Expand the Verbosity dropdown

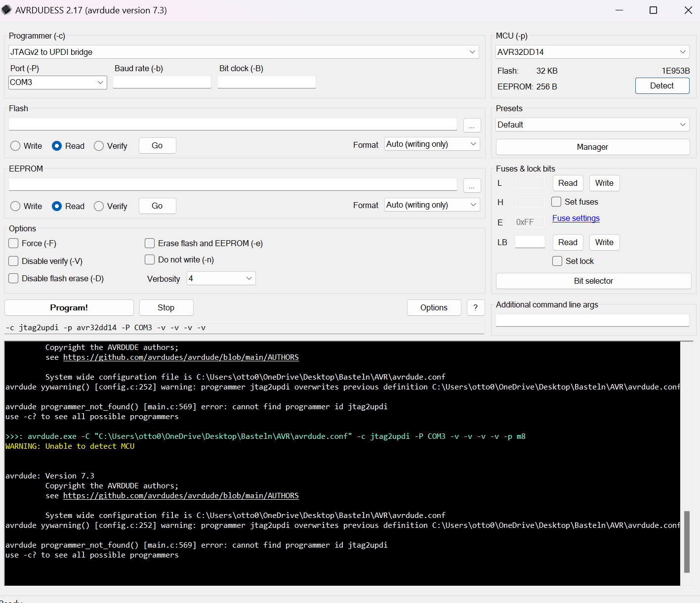coord(221,278)
